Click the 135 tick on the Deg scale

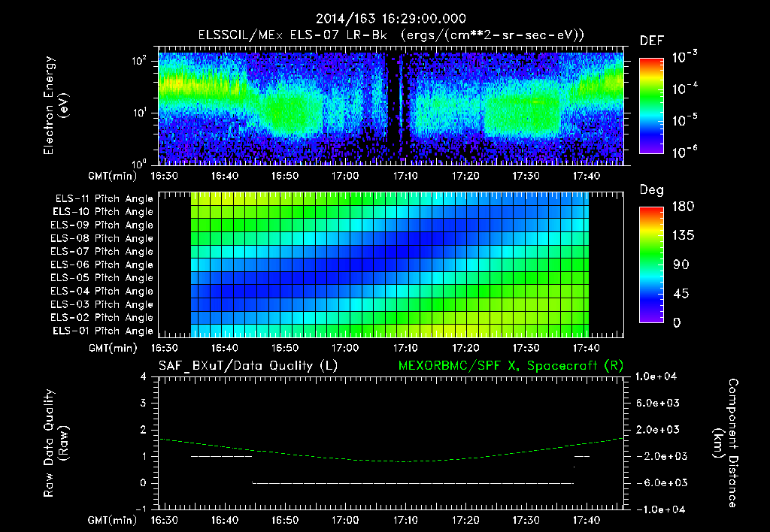(x=684, y=236)
